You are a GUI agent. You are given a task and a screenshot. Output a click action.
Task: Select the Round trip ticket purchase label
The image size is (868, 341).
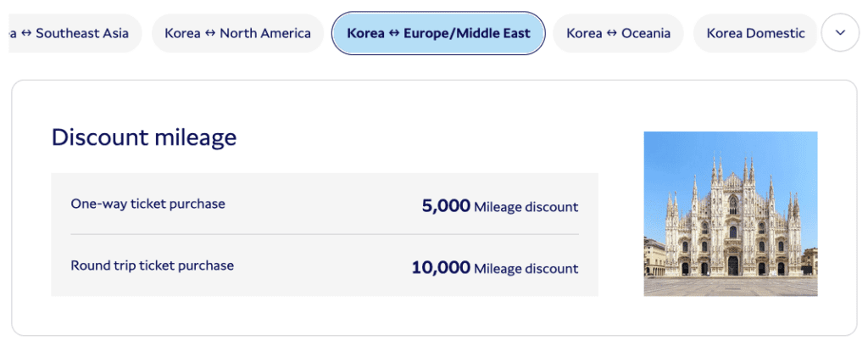[x=152, y=266]
